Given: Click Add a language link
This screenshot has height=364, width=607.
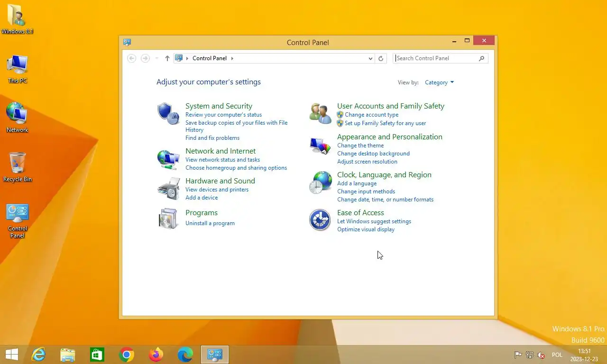Looking at the screenshot, I should click(357, 183).
